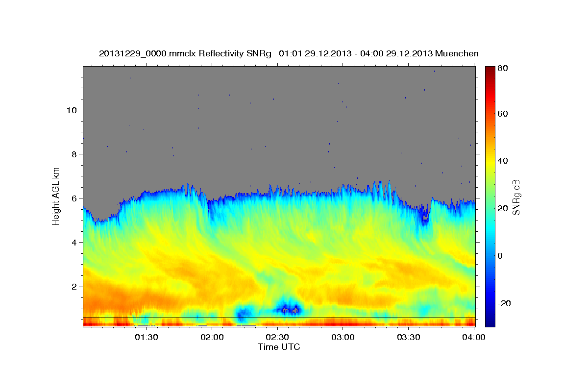Click the colorbar value 80

coord(504,68)
